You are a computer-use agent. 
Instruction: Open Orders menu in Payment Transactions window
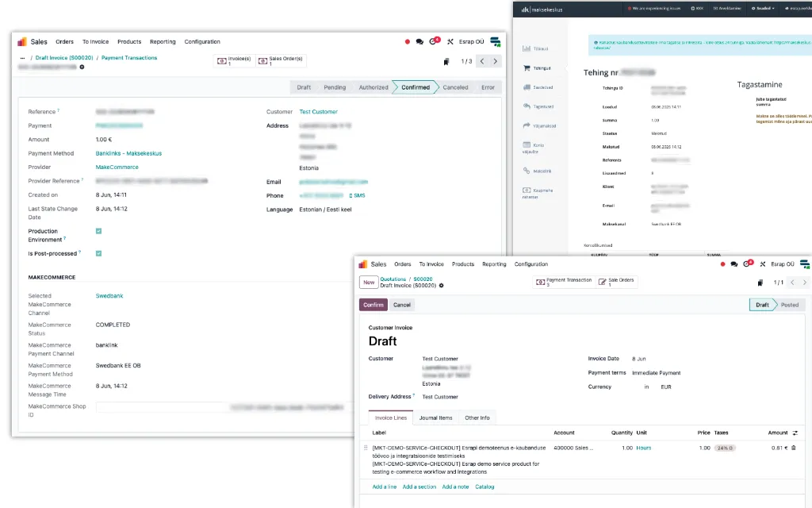tap(64, 42)
